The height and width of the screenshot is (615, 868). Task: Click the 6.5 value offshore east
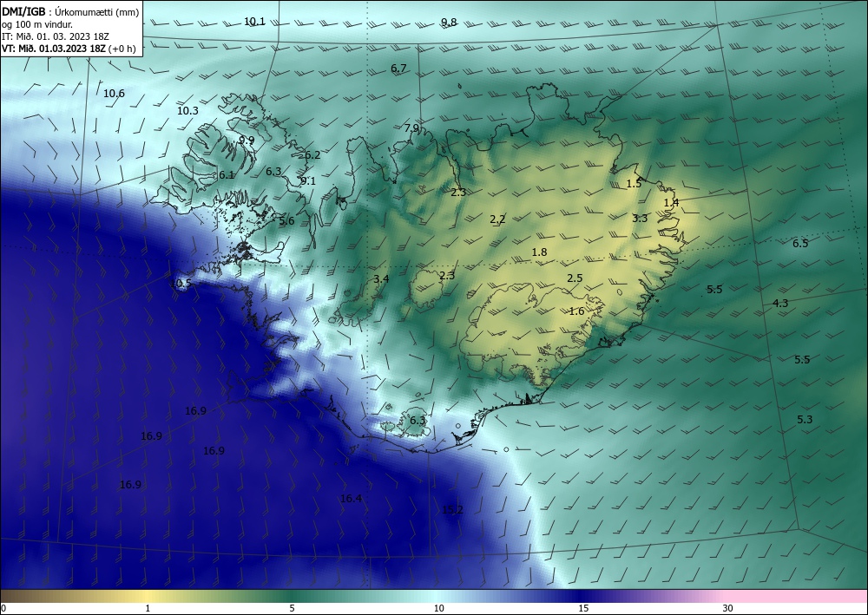(800, 244)
